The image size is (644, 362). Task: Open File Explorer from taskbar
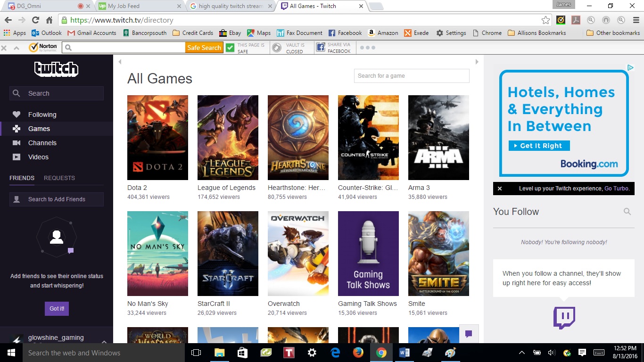[220, 353]
